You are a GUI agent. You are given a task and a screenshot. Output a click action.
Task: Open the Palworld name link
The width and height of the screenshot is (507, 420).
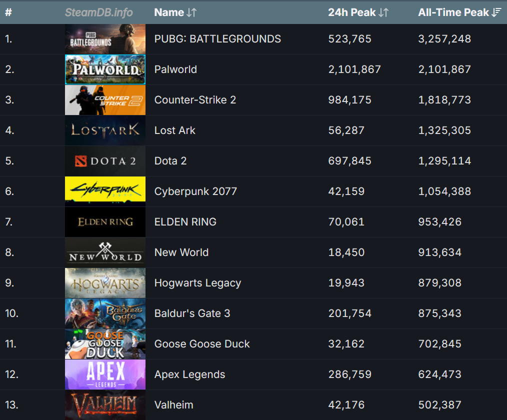pyautogui.click(x=175, y=69)
